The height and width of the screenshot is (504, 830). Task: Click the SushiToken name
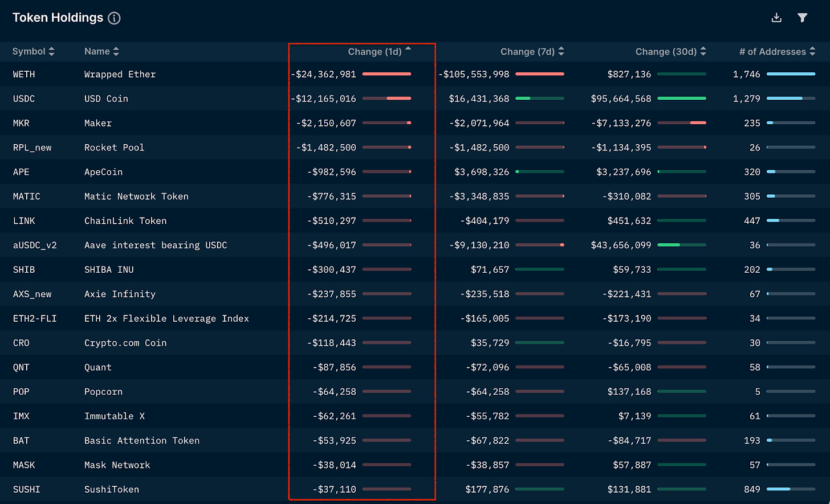point(112,490)
